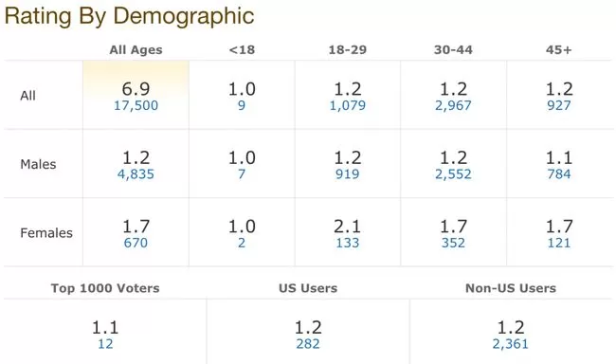This screenshot has width=616, height=364.
Task: Click the 927 votes link under 45+
Action: [x=559, y=106]
